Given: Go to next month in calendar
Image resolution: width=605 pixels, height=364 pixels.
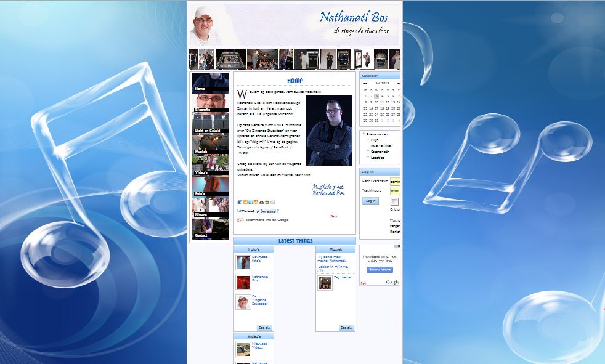Looking at the screenshot, I should (398, 83).
